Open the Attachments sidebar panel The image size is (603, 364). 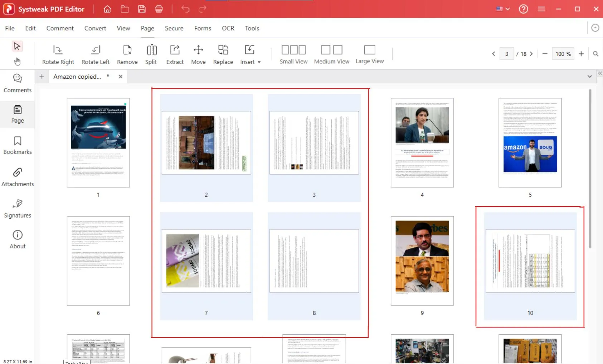pos(18,177)
